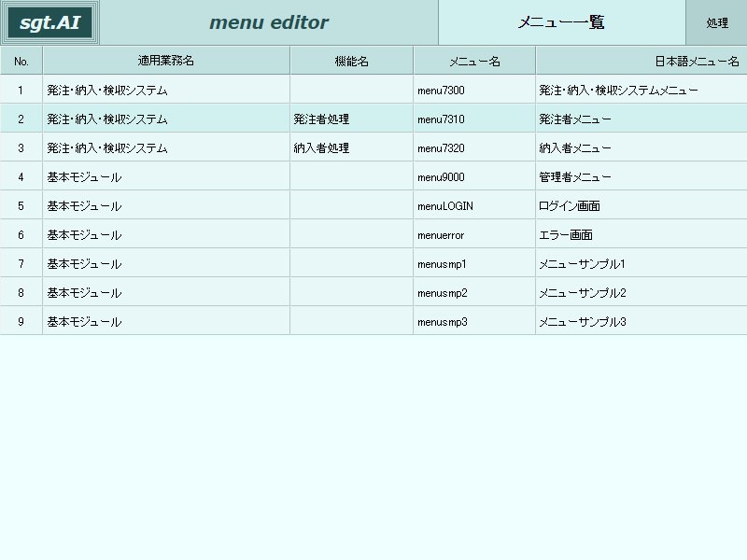Click 発注・納入・検収システムメニュー cell
The image size is (747, 560).
coord(641,90)
